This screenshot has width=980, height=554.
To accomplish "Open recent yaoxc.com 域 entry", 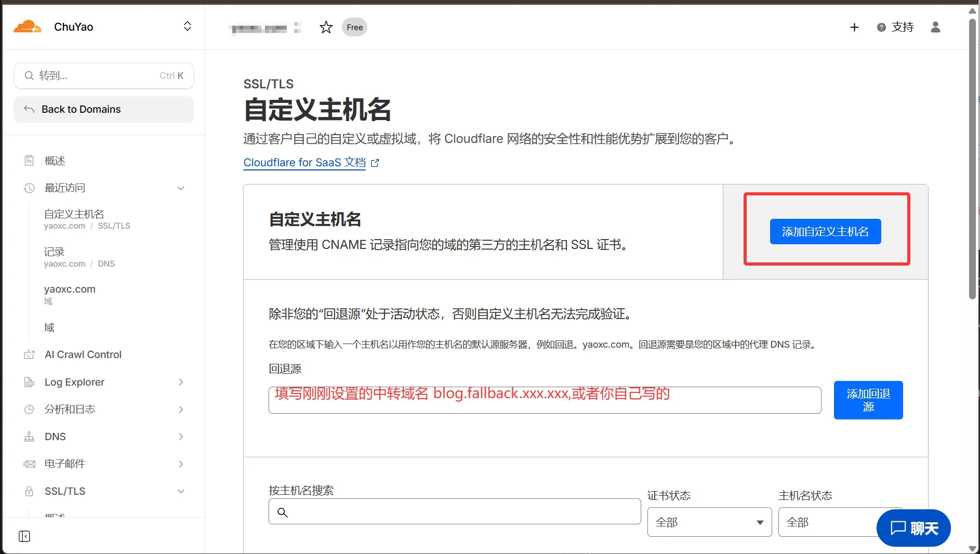I will point(70,294).
